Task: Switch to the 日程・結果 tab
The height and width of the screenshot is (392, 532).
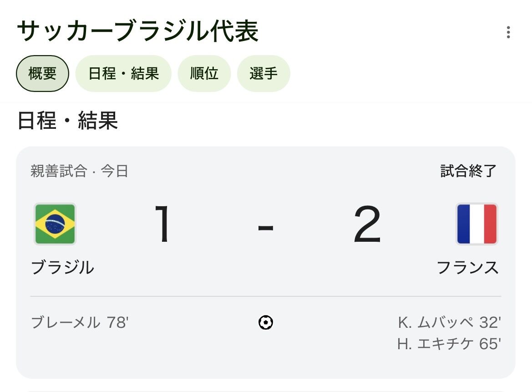Action: click(123, 73)
